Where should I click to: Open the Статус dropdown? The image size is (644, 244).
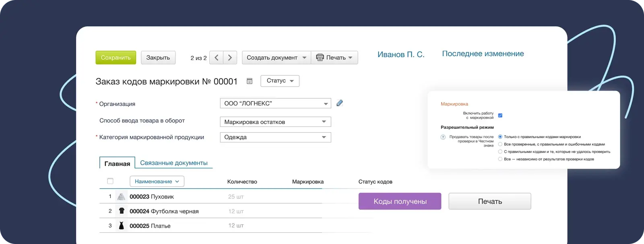[x=280, y=81]
